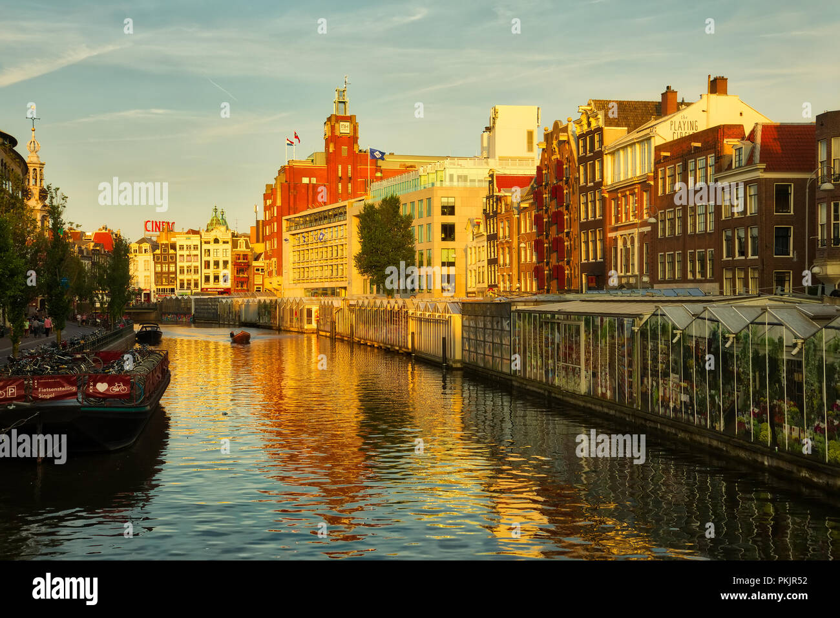Screen dimensions: 840x618
Task: Click 'The Playing Circle' lettering on the gable
Action: point(683,128)
